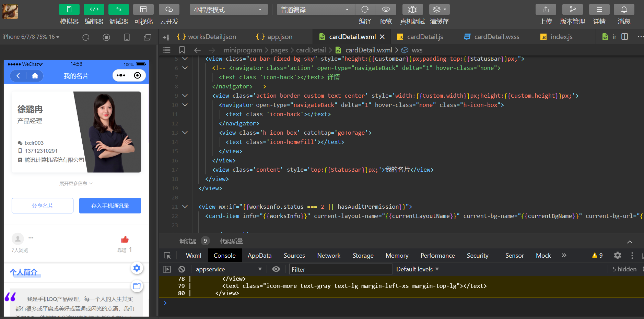The height and width of the screenshot is (319, 644).
Task: Open the 小程序模式 mode dropdown
Action: tap(229, 10)
